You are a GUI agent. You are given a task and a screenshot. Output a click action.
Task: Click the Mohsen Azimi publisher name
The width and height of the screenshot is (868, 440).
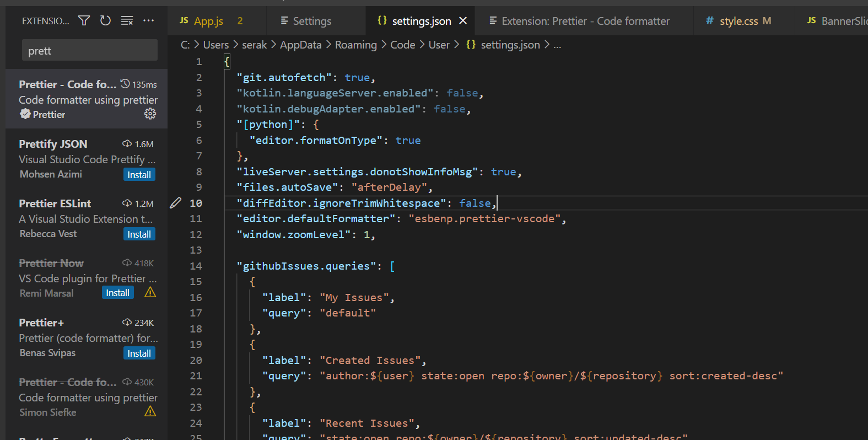click(51, 174)
